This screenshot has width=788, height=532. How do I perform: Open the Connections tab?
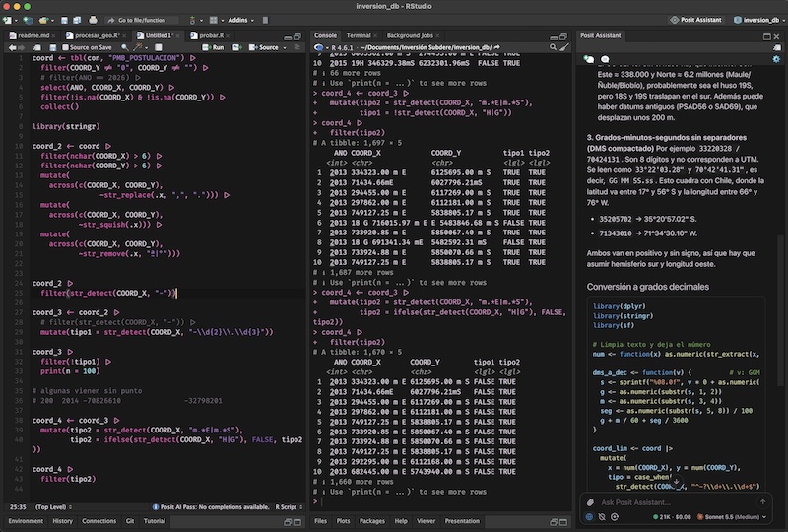click(99, 521)
